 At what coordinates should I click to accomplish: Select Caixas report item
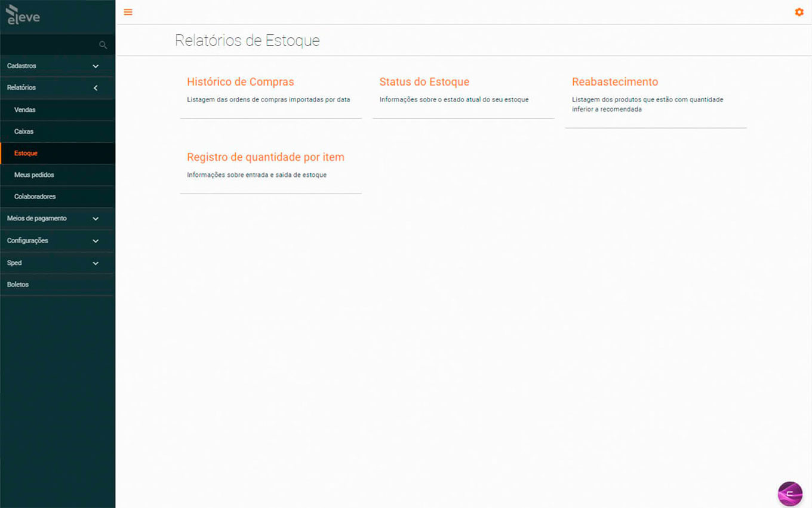[24, 131]
